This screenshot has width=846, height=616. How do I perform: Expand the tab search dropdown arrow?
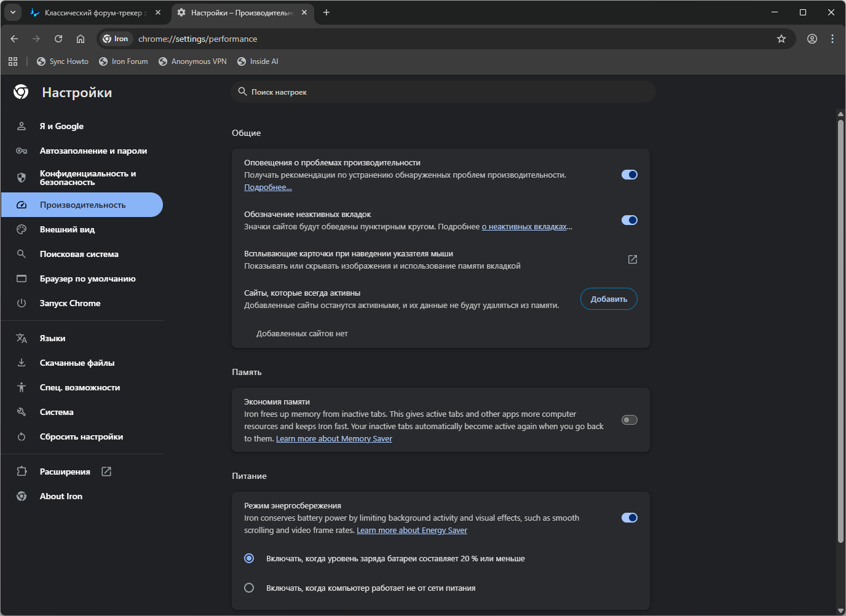[x=13, y=12]
